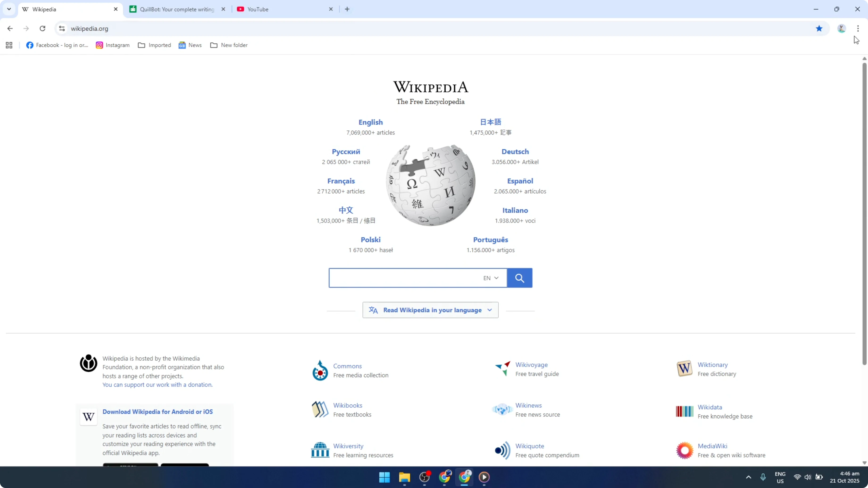Open the Wikinews project icon
This screenshot has width=868, height=488.
502,409
